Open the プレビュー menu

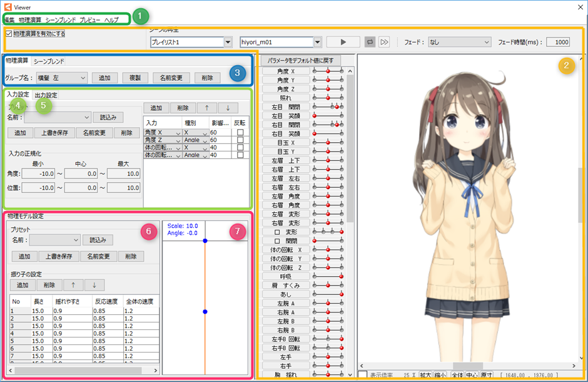click(89, 20)
